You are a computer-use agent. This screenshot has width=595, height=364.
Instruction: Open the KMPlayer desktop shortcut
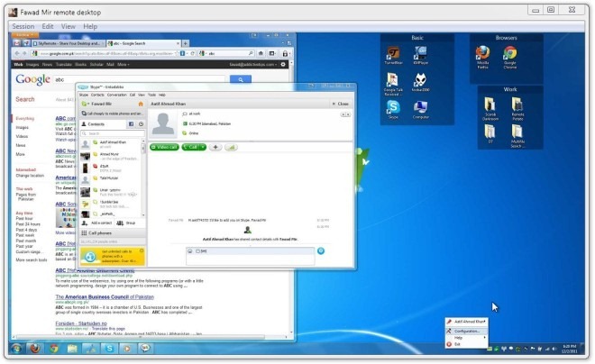click(420, 55)
